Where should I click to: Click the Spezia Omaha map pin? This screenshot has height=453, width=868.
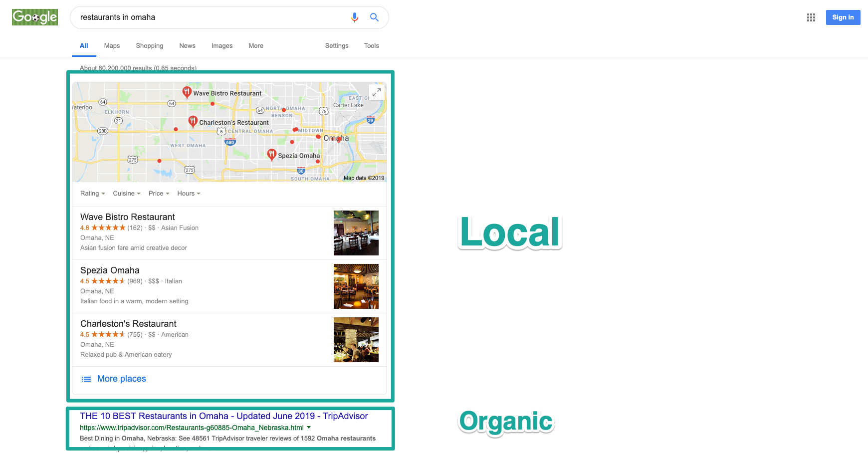tap(271, 155)
